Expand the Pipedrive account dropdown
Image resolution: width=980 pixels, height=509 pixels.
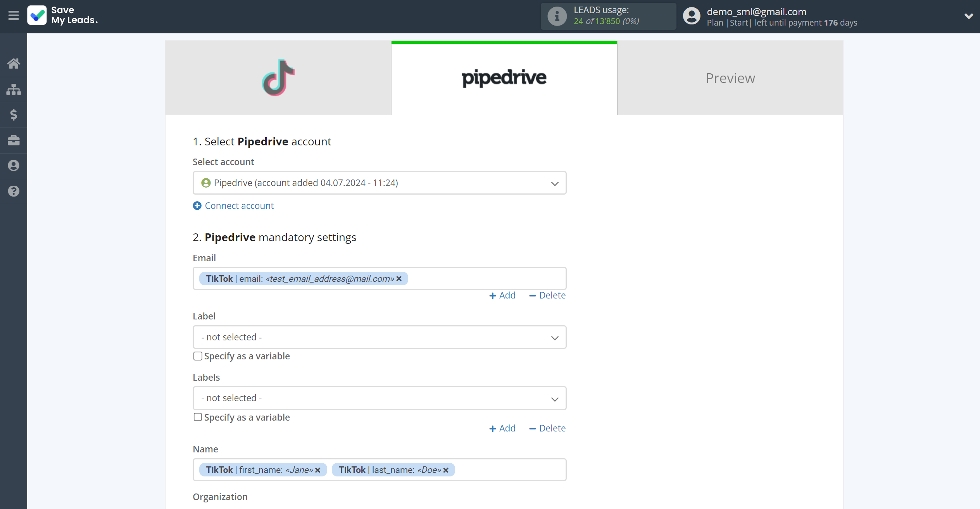tap(556, 183)
